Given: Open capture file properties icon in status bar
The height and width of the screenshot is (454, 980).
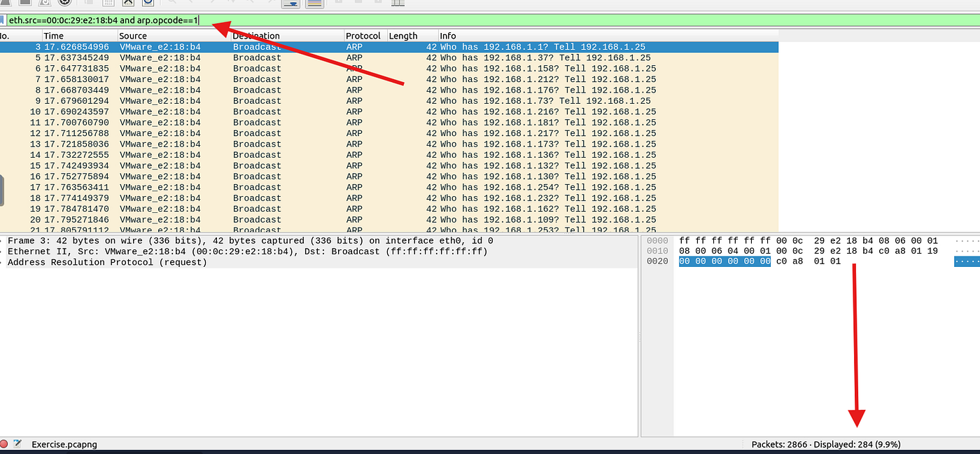Looking at the screenshot, I should (x=17, y=444).
